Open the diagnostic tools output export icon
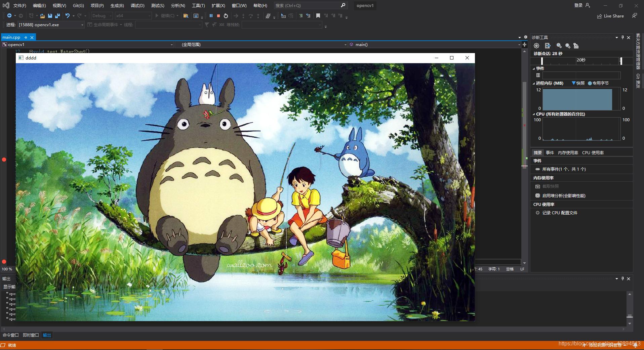This screenshot has height=350, width=644. 548,46
